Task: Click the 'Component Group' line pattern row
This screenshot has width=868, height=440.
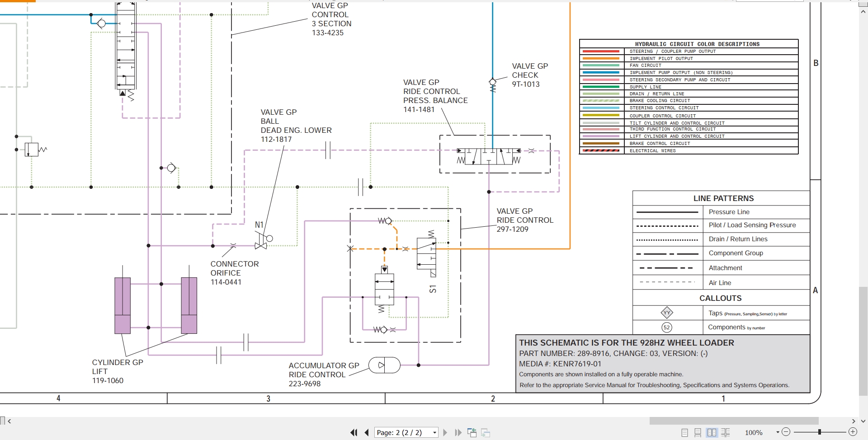Action: [x=721, y=253]
